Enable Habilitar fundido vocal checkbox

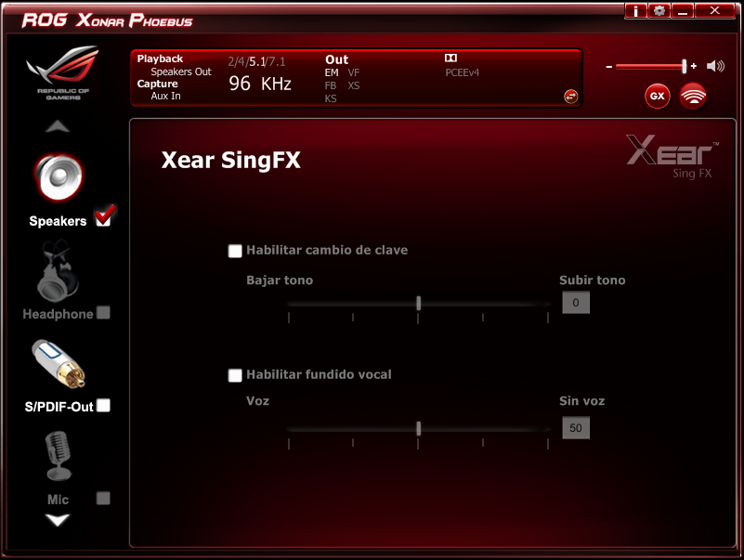click(x=235, y=375)
